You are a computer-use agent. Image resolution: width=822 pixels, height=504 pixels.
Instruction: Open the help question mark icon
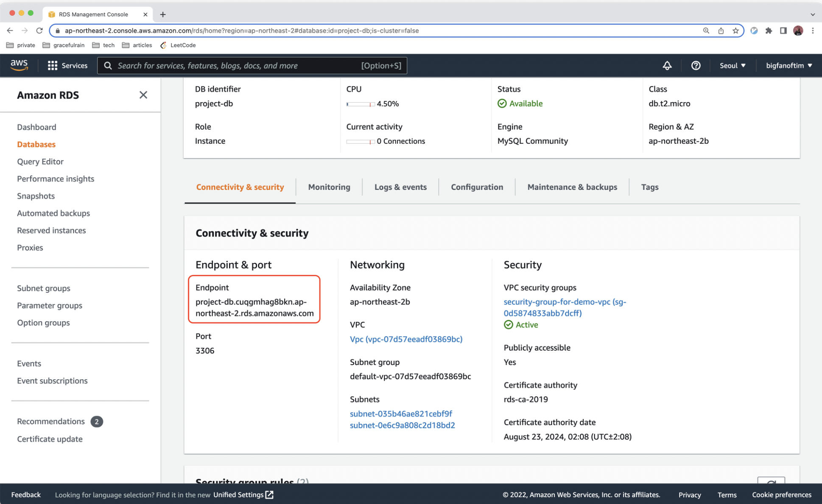[x=696, y=65]
